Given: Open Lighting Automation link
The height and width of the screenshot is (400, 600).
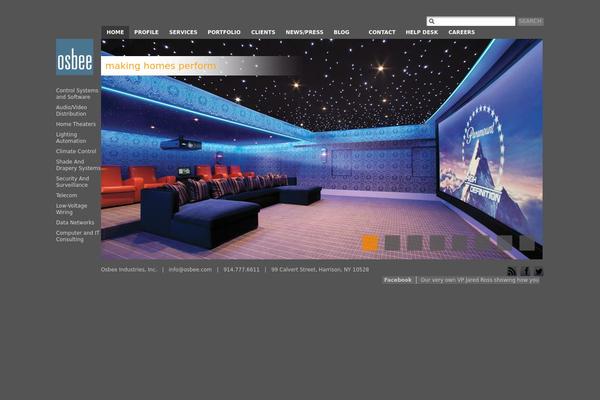Looking at the screenshot, I should pos(71,138).
